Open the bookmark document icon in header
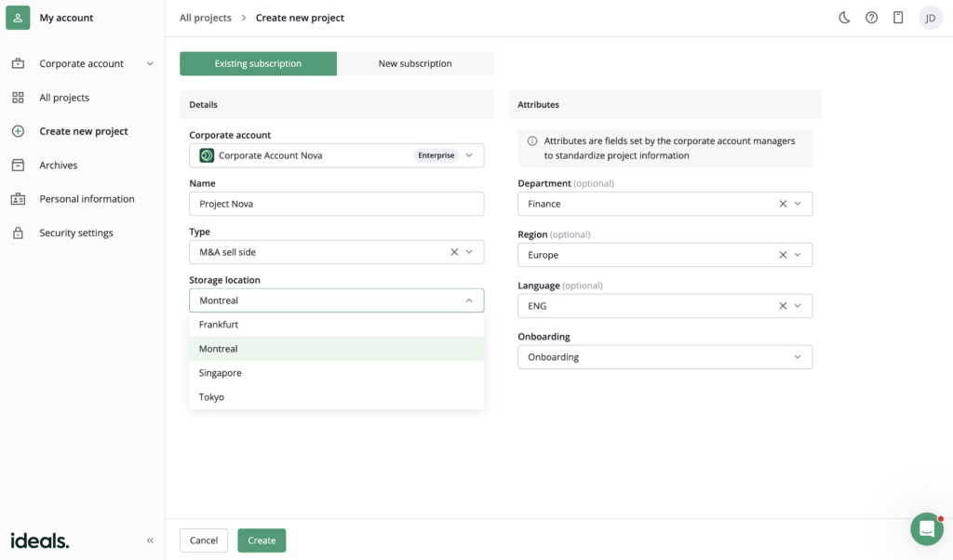Screen dimensions: 953x560 [x=898, y=18]
